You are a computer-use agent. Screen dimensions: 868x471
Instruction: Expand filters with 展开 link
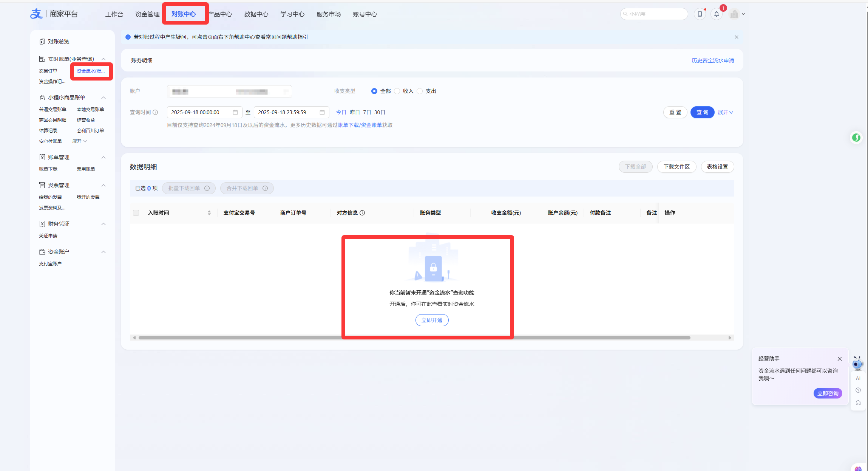[x=725, y=112]
